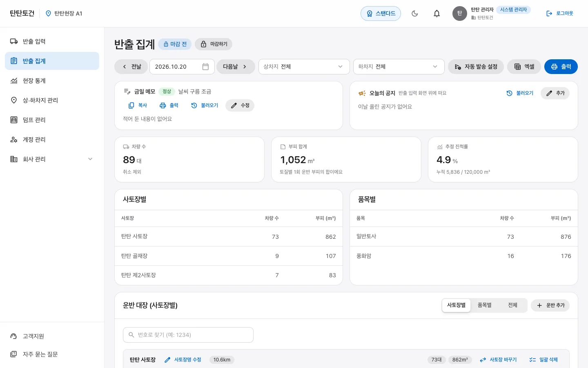This screenshot has height=368, width=588.
Task: Open 현장 통계 from the sidebar
Action: [52, 81]
